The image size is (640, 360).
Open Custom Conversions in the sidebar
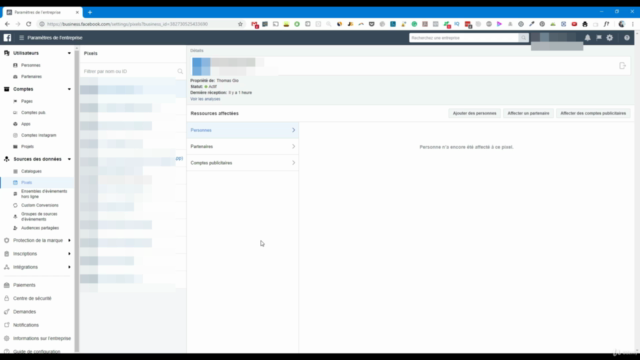tap(40, 205)
